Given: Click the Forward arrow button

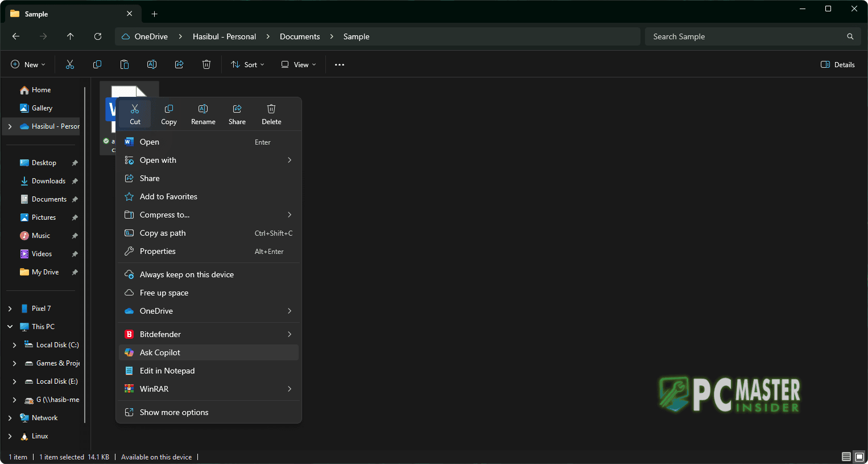Looking at the screenshot, I should tap(43, 36).
